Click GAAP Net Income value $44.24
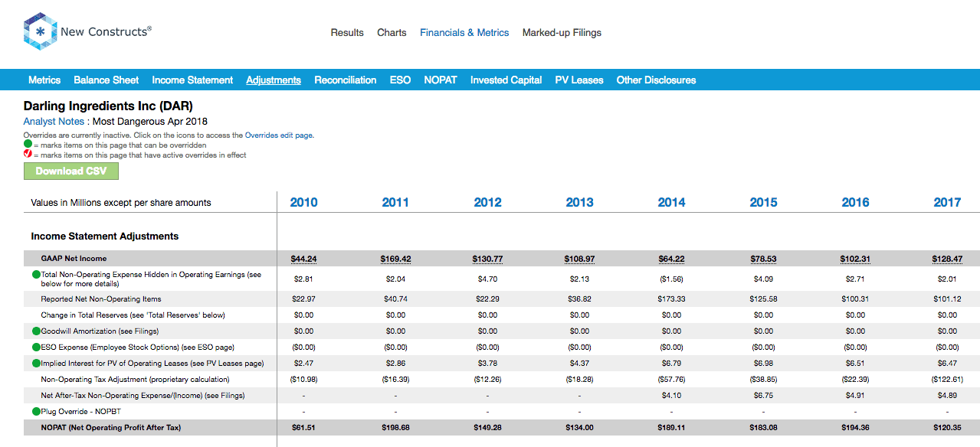 pyautogui.click(x=303, y=259)
